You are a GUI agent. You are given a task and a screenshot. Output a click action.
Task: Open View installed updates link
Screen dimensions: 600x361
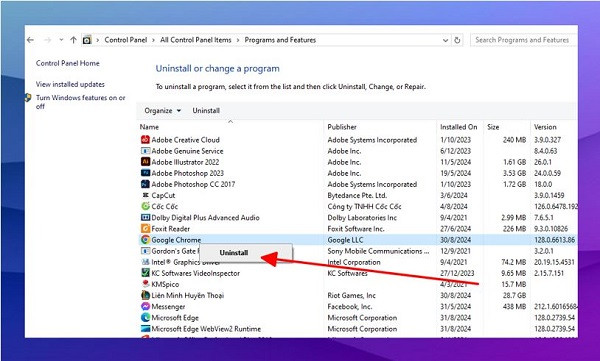(70, 84)
